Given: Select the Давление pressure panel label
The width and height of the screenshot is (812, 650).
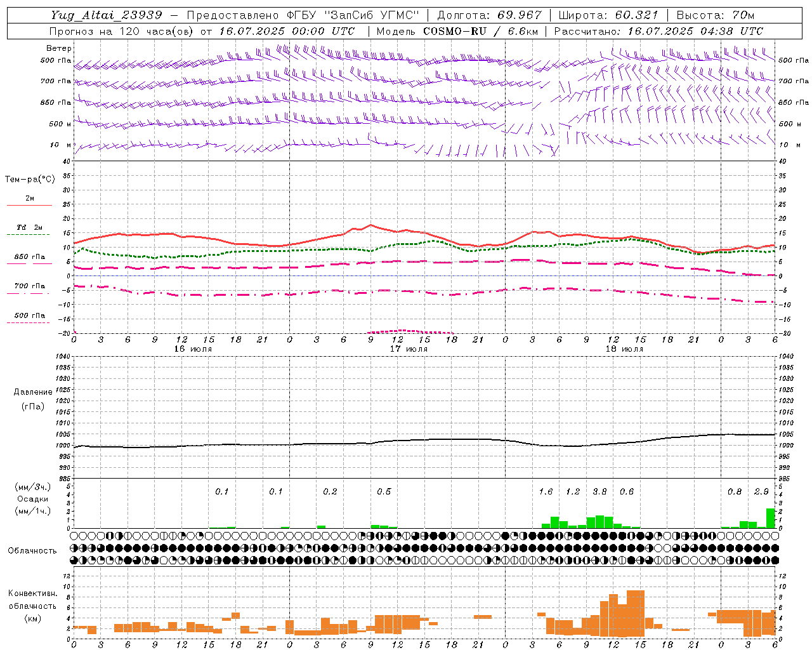Looking at the screenshot, I should [33, 392].
